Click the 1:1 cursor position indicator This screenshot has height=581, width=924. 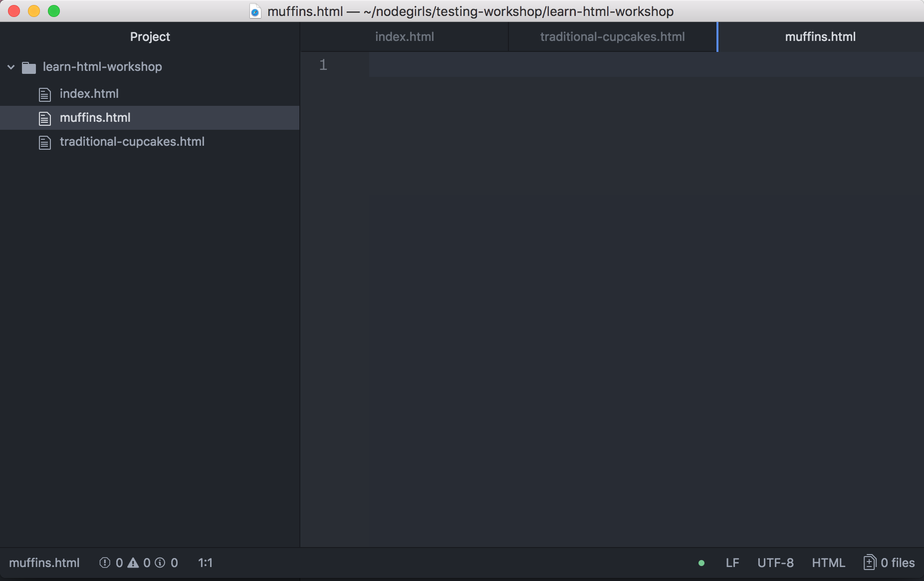[206, 563]
